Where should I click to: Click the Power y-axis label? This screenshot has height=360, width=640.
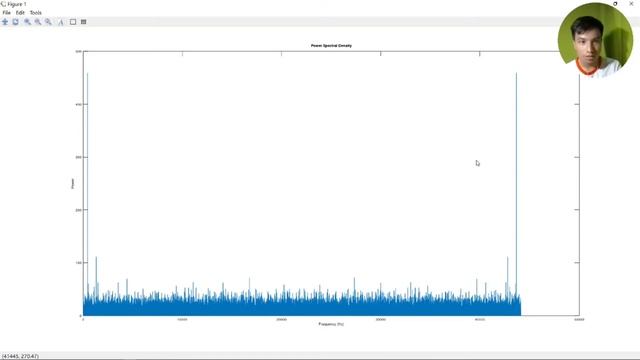tap(73, 184)
